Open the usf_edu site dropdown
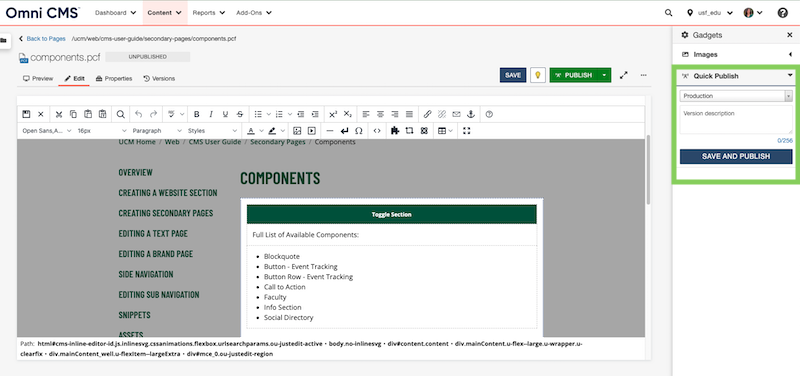The height and width of the screenshot is (376, 800). (710, 13)
